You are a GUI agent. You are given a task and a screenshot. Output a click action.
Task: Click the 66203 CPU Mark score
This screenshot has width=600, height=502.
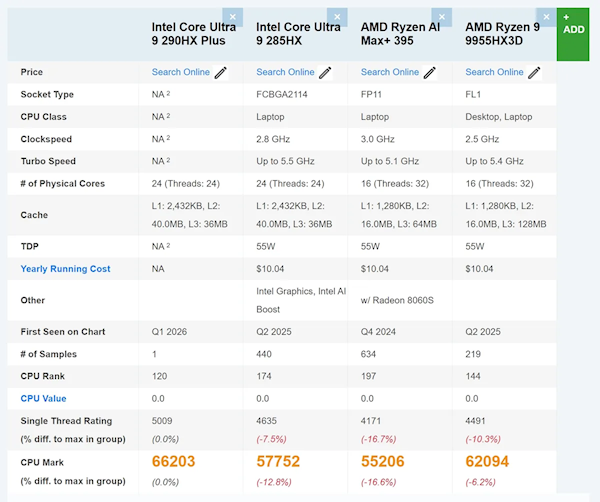[173, 462]
